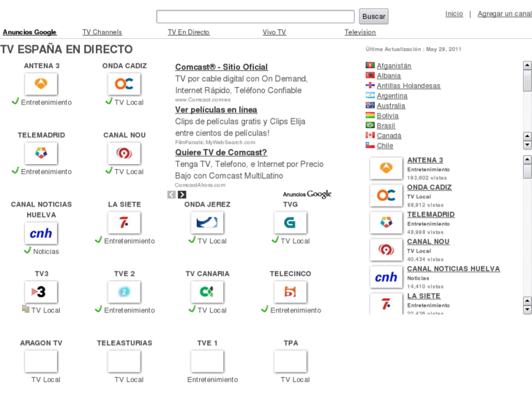Open the cnh logo in main grid
532x399 pixels.
[x=41, y=234]
